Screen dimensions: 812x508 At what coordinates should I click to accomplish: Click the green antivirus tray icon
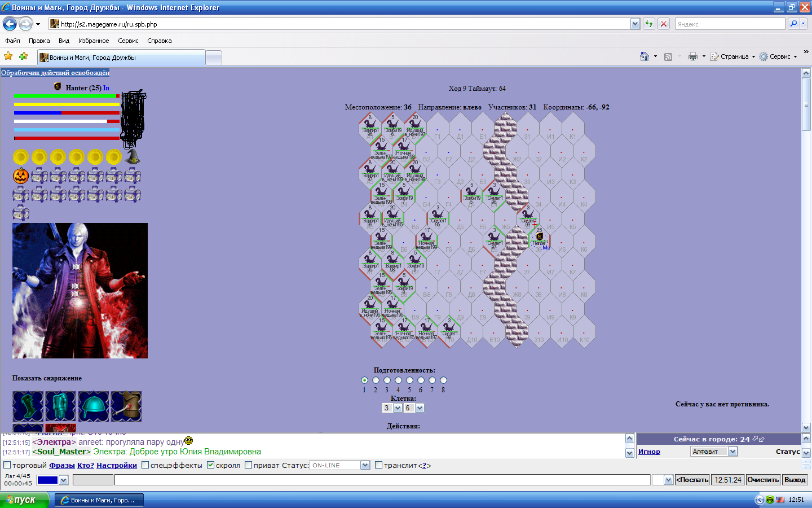(770, 500)
